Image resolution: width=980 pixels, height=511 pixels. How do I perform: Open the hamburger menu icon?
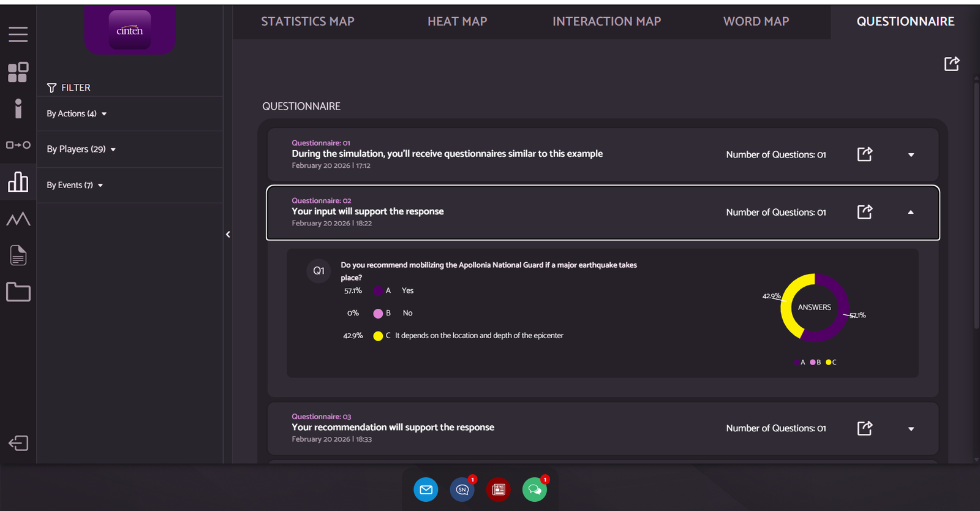(x=18, y=34)
